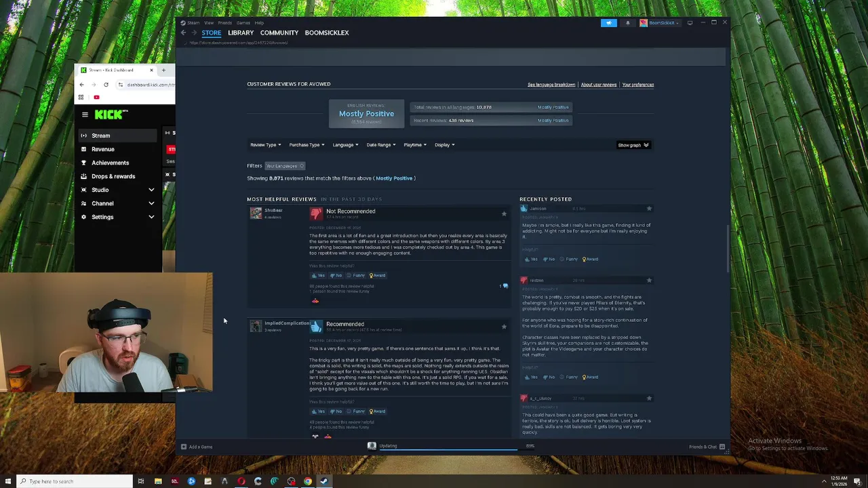
Task: Expand the Show graph toggle
Action: click(x=633, y=145)
